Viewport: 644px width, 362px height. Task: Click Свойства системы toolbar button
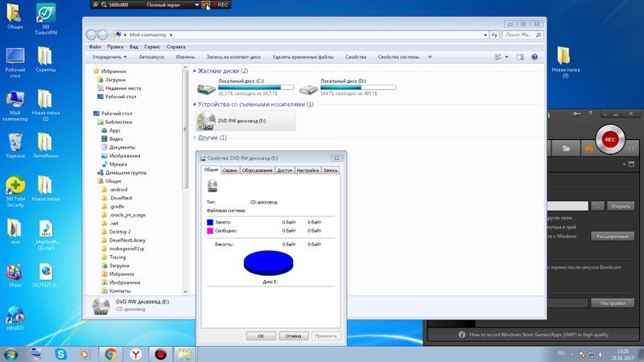click(398, 57)
